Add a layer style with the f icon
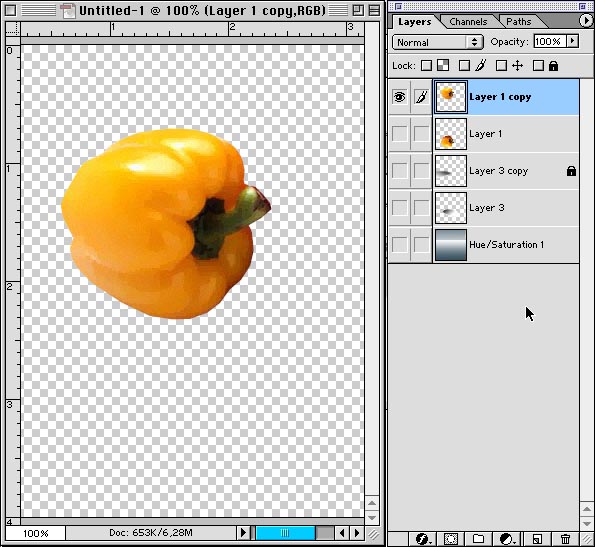The width and height of the screenshot is (595, 547). (422, 539)
